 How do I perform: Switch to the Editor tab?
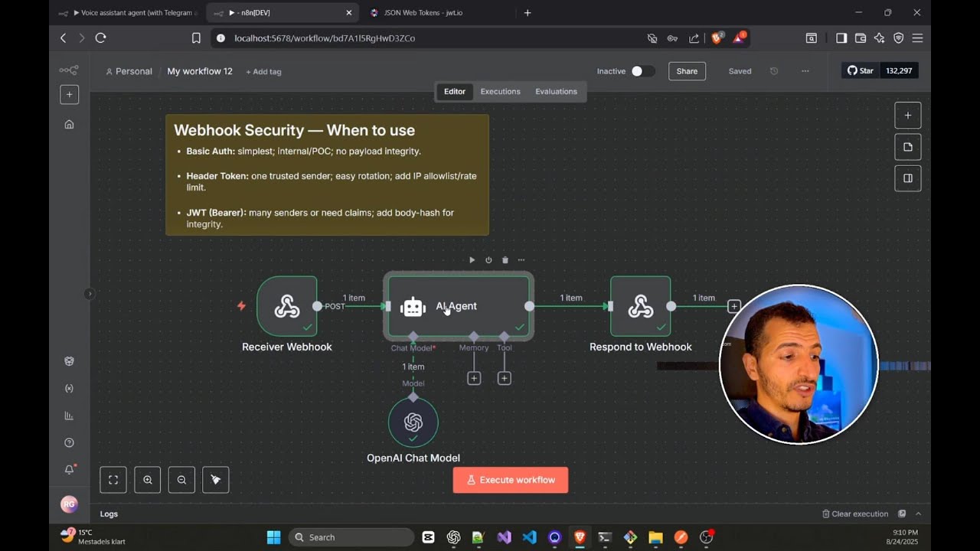[455, 91]
